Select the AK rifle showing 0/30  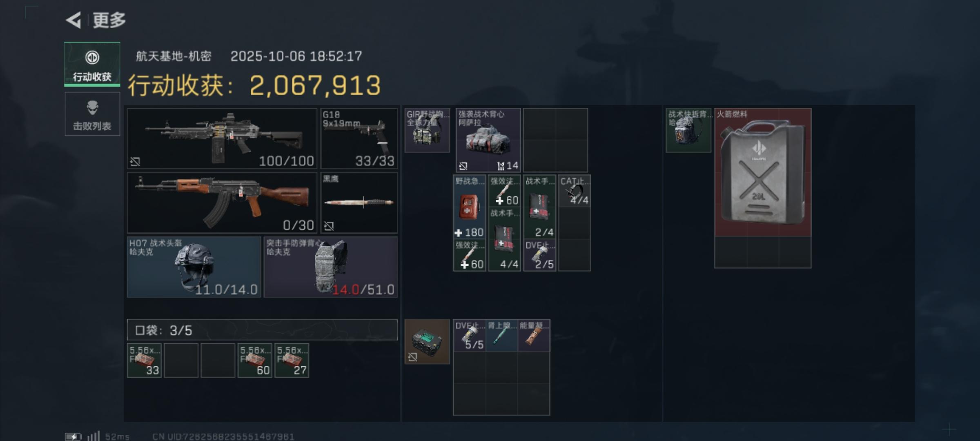click(222, 203)
